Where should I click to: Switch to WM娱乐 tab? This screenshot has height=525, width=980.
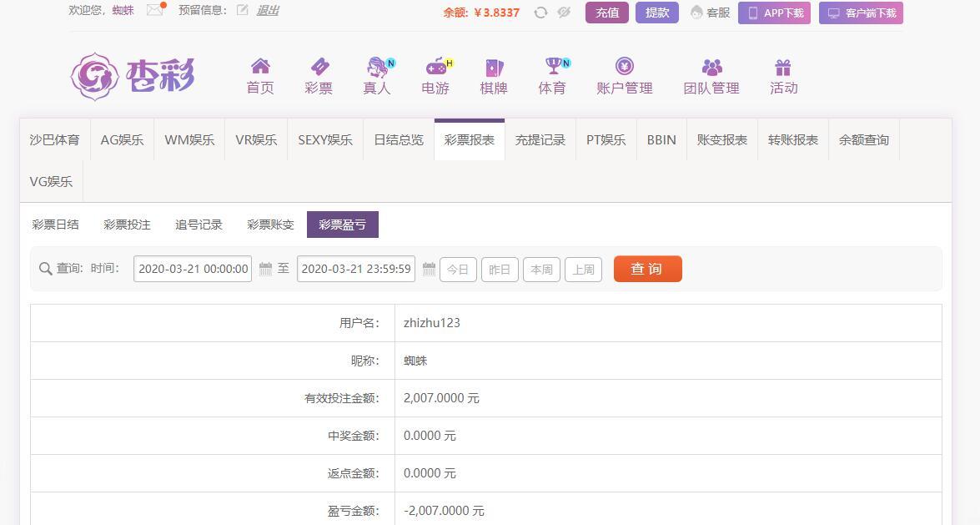point(189,139)
